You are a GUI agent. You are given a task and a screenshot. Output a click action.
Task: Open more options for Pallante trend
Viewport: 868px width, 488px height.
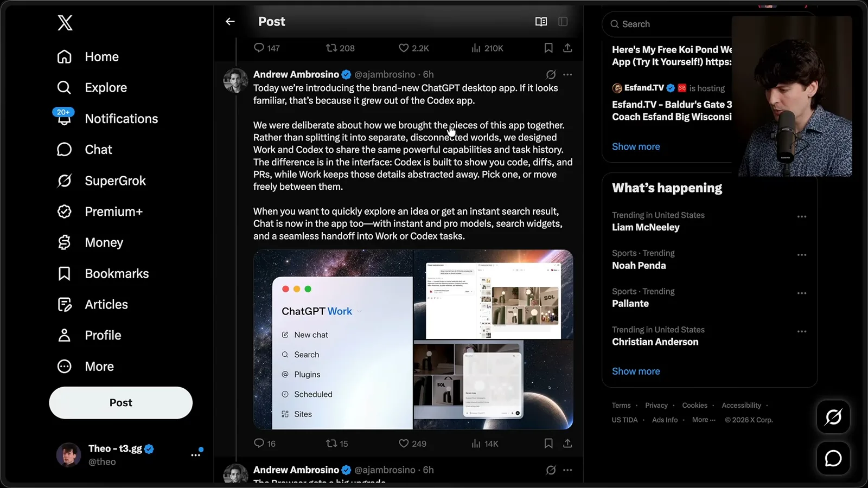pos(802,293)
